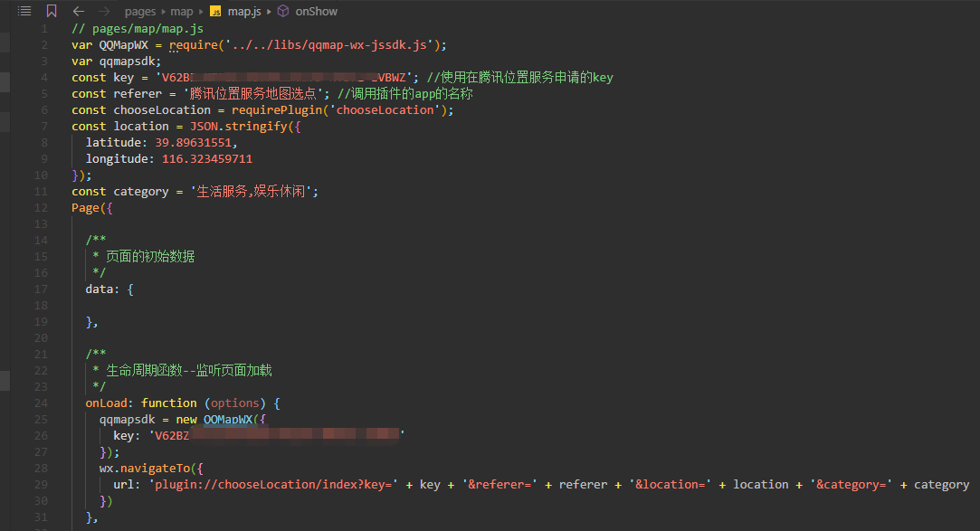
Task: Navigate forward with the right arrow
Action: (x=105, y=11)
